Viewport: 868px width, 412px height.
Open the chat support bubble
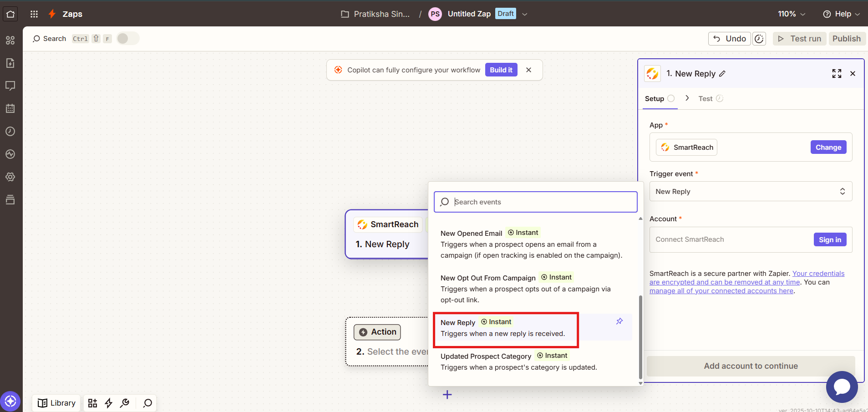coord(842,387)
